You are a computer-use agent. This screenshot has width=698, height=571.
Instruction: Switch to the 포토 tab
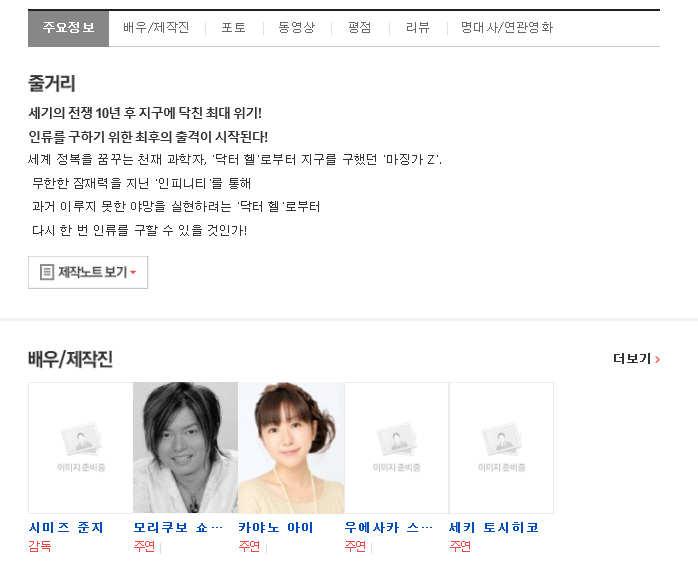pyautogui.click(x=233, y=28)
